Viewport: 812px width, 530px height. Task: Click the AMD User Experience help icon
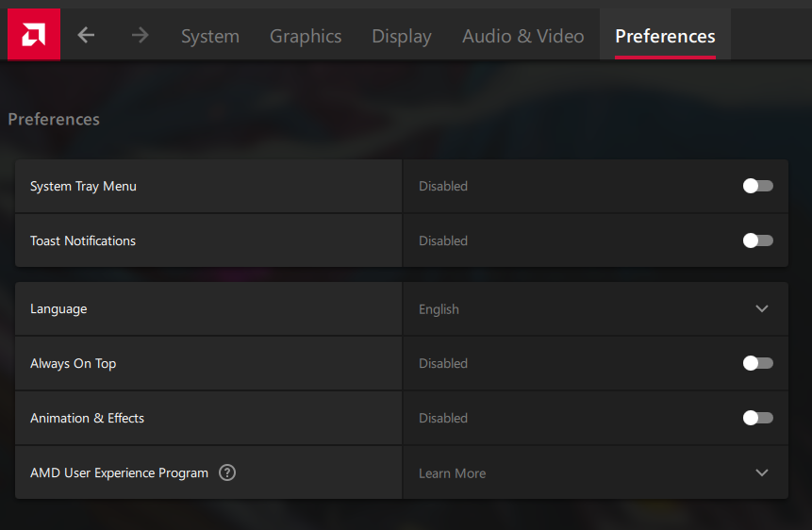[x=227, y=472]
